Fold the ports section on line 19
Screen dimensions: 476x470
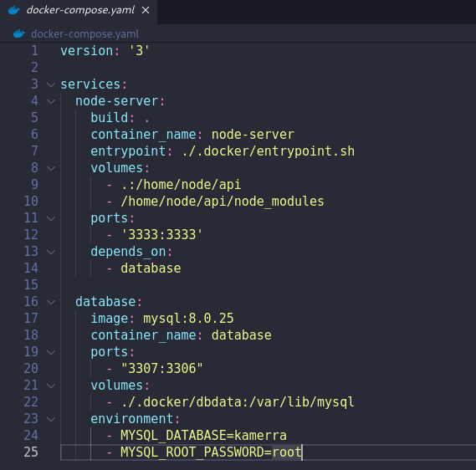[51, 352]
